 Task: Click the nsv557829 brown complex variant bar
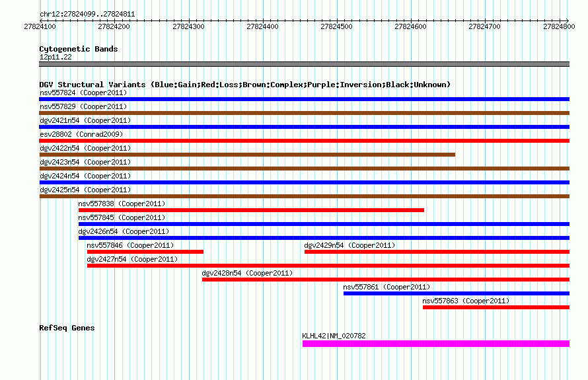pyautogui.click(x=304, y=113)
